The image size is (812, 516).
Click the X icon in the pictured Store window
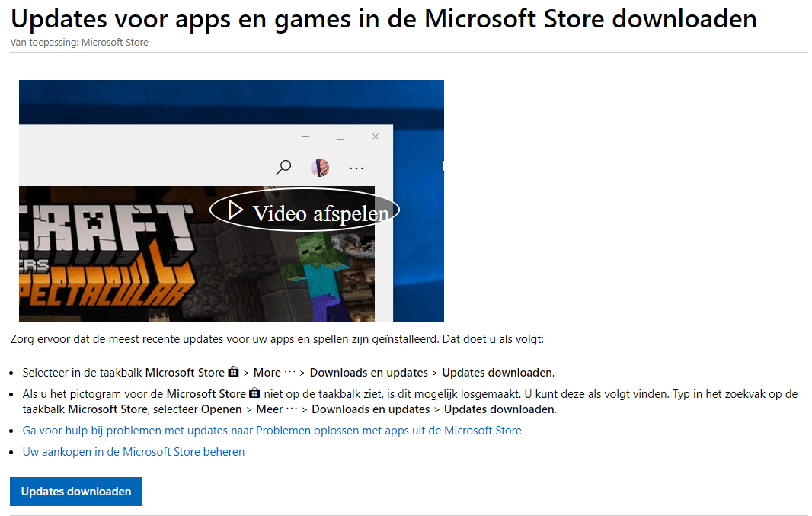point(376,136)
